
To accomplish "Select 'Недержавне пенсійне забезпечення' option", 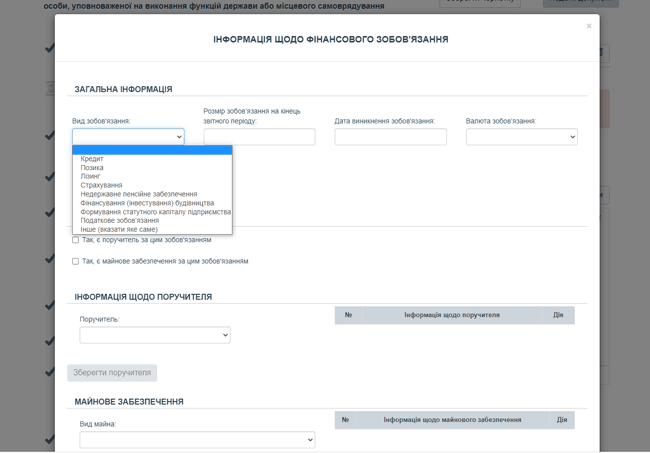I will click(139, 195).
